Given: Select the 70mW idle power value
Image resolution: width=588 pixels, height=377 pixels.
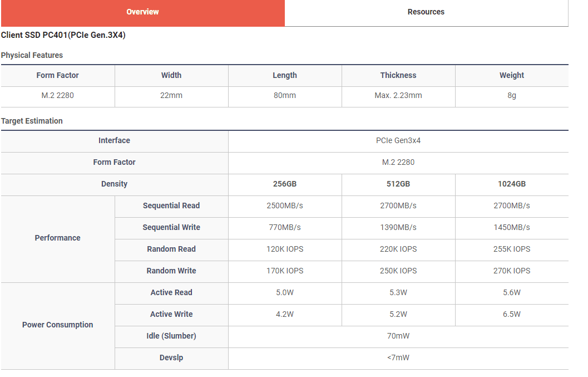Looking at the screenshot, I should (398, 336).
